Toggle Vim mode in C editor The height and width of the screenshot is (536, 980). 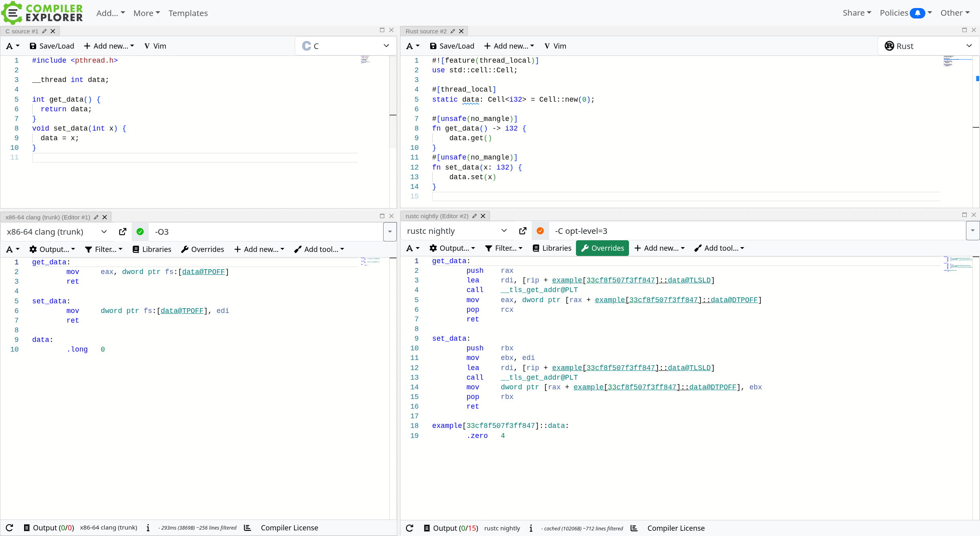tap(155, 46)
